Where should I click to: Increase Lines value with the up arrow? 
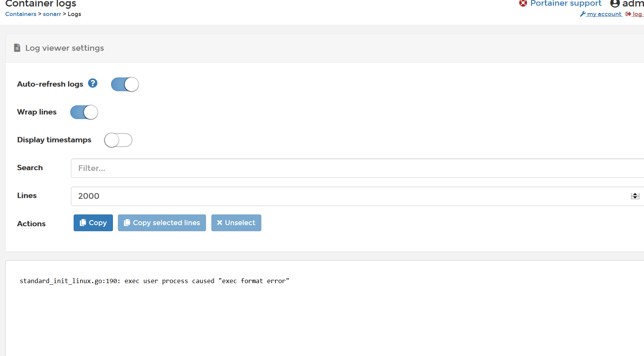(x=635, y=194)
